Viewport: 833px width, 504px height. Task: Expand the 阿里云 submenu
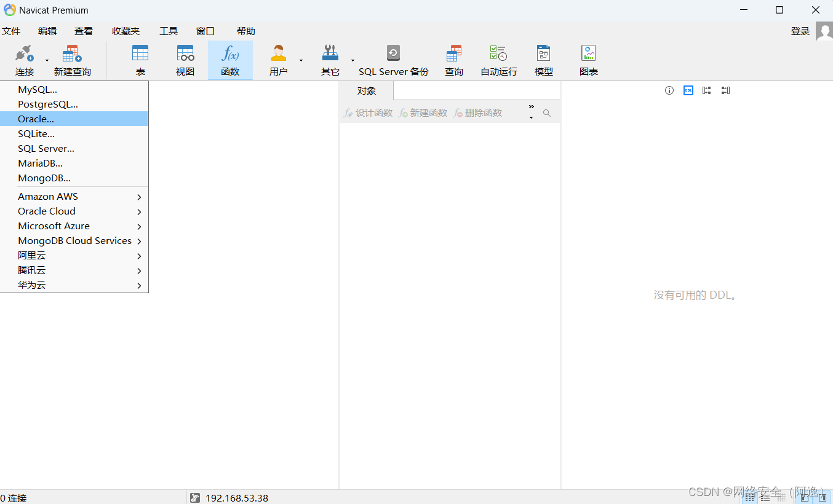tap(74, 256)
